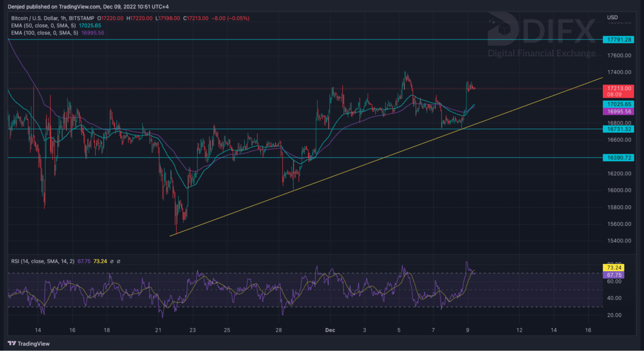This screenshot has width=644, height=351.
Task: Select the EMA 50 indicator legend
Action: coord(43,26)
